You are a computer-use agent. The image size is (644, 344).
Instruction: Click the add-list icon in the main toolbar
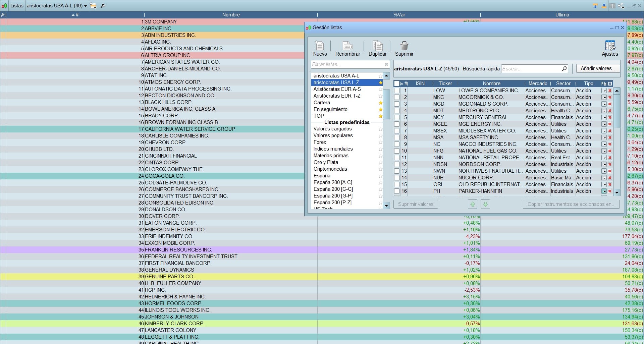[93, 6]
